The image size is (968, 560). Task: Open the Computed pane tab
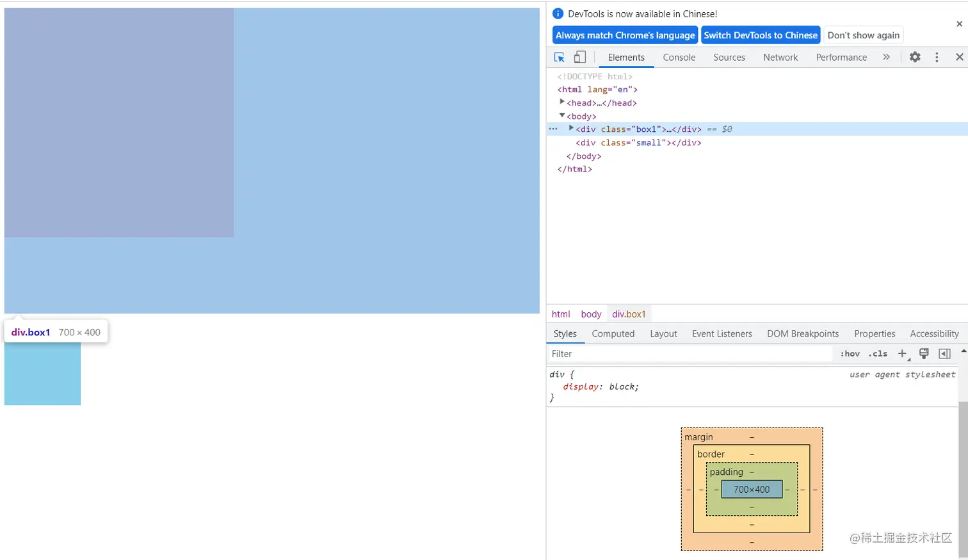click(x=613, y=333)
